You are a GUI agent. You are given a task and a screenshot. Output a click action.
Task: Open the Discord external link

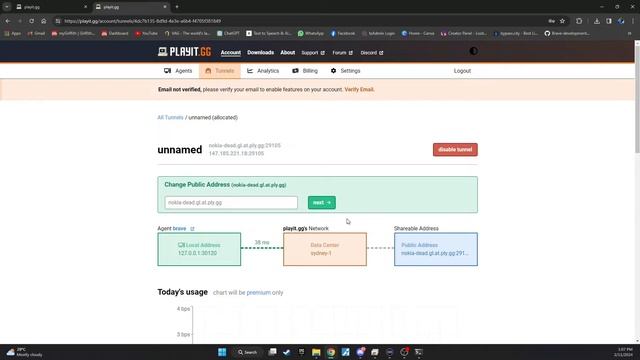(x=371, y=53)
